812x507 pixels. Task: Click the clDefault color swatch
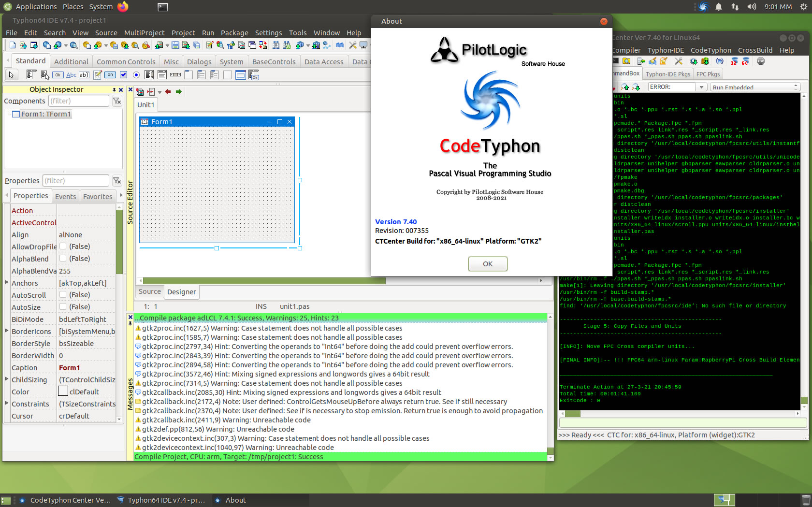[x=63, y=391]
